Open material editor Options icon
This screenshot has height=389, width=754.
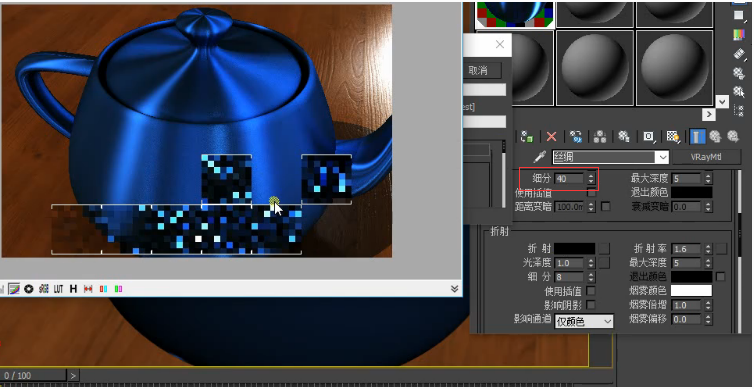tap(738, 73)
